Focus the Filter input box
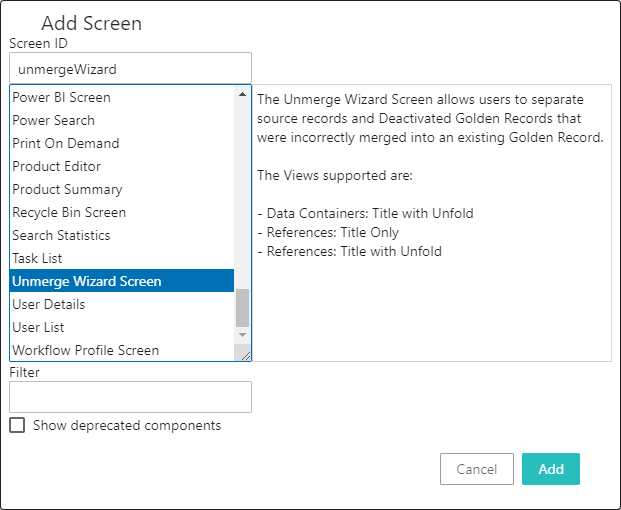Image resolution: width=621 pixels, height=510 pixels. (130, 397)
